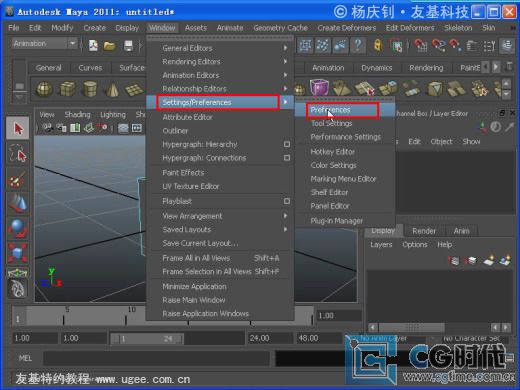Choose Marking Menu Editor entry
The width and height of the screenshot is (520, 390).
click(345, 179)
